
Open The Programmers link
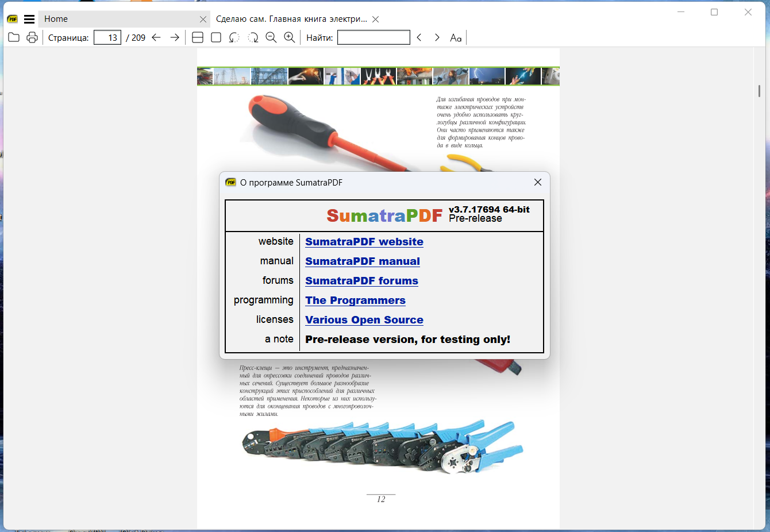tap(355, 300)
